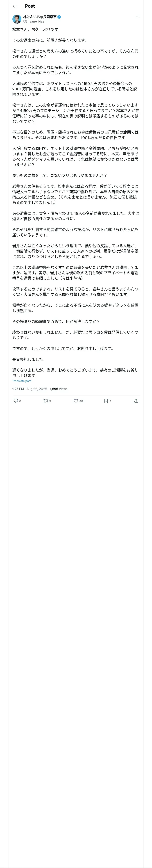Click the Post heading at top
The image size is (152, 868).
point(30,6)
